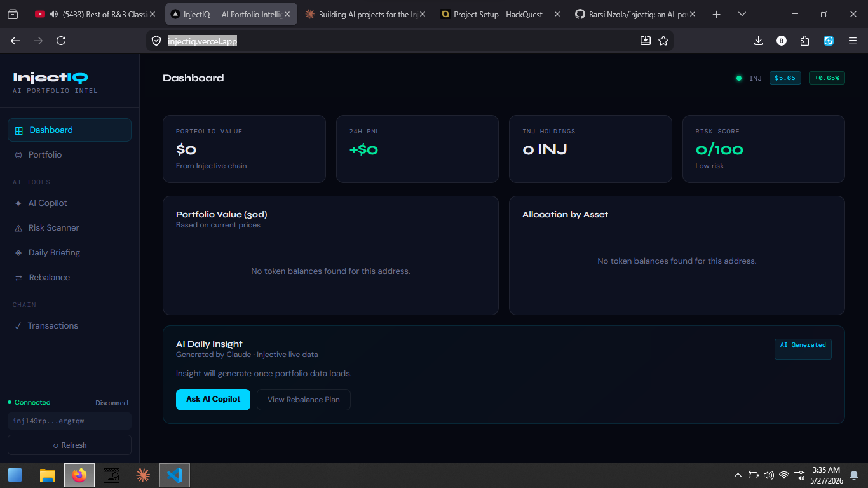Image resolution: width=868 pixels, height=488 pixels.
Task: Click View Rebalance Plan button
Action: [304, 400]
